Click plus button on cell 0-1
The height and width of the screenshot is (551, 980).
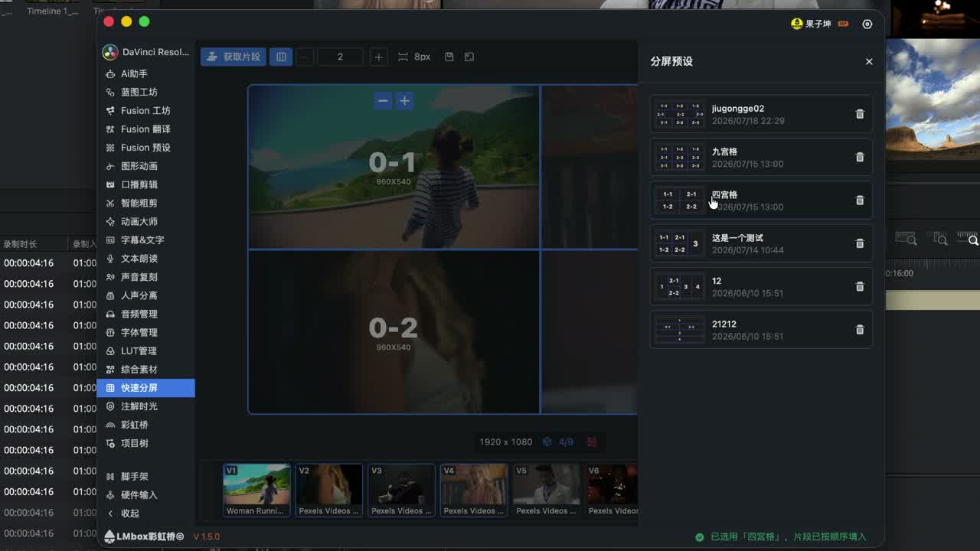point(404,100)
